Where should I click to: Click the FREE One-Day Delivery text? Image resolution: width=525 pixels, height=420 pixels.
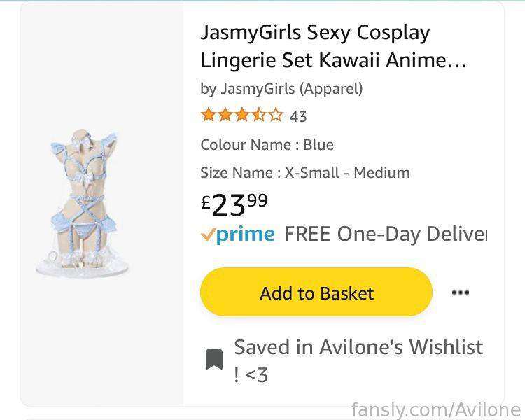pos(386,234)
